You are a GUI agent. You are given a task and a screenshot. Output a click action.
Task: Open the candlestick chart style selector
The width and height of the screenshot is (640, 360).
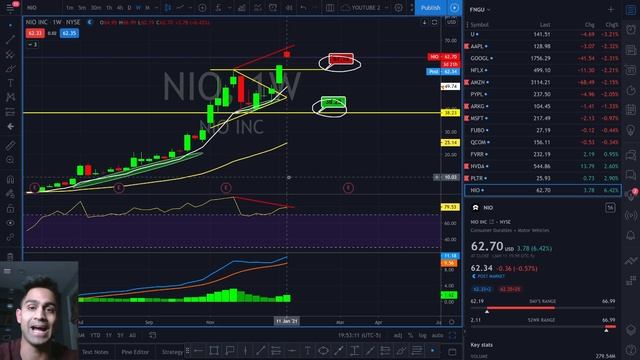click(168, 7)
